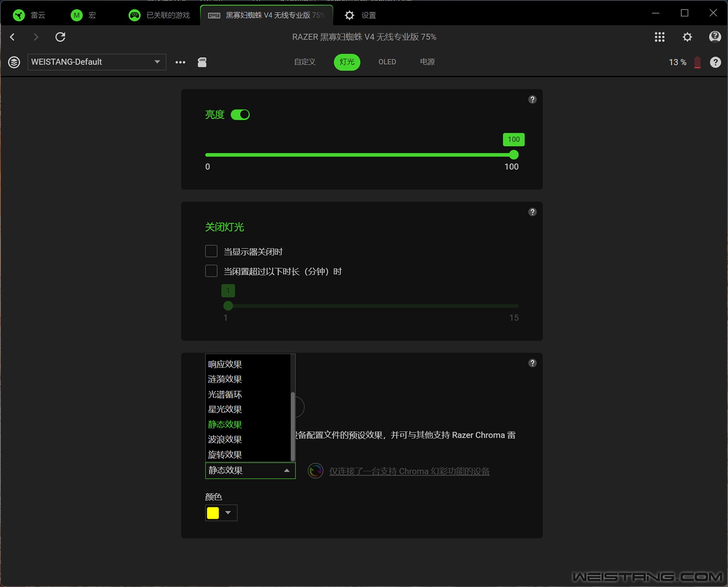The image size is (728, 587).
Task: Click the gear icon beside 设置
Action: pyautogui.click(x=349, y=15)
